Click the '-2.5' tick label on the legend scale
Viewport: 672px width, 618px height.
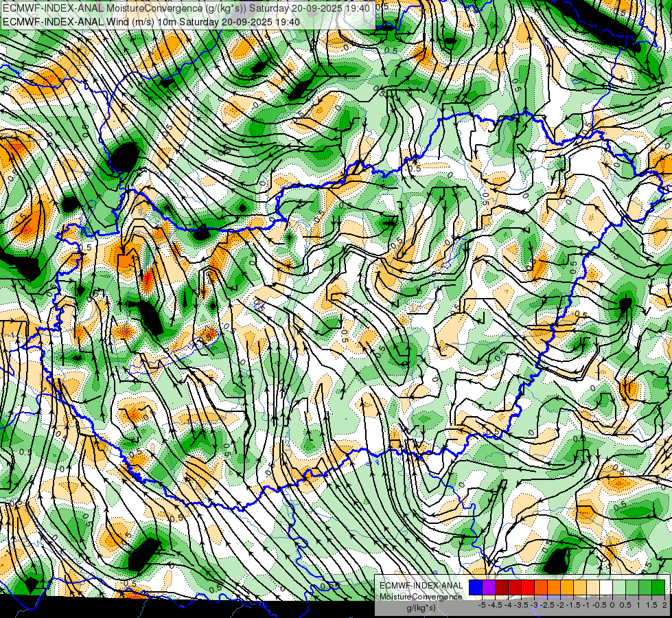pos(547,605)
